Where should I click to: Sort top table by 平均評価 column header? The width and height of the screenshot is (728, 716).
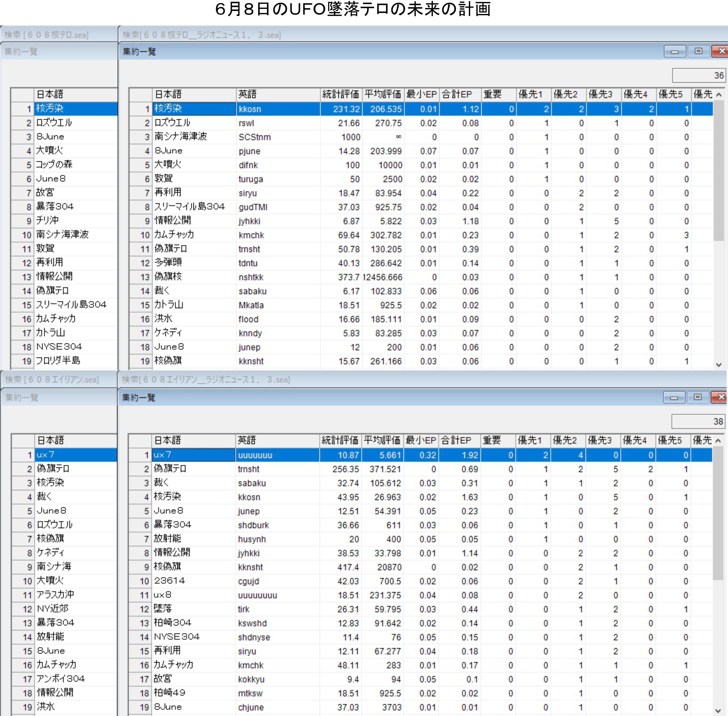pos(383,94)
